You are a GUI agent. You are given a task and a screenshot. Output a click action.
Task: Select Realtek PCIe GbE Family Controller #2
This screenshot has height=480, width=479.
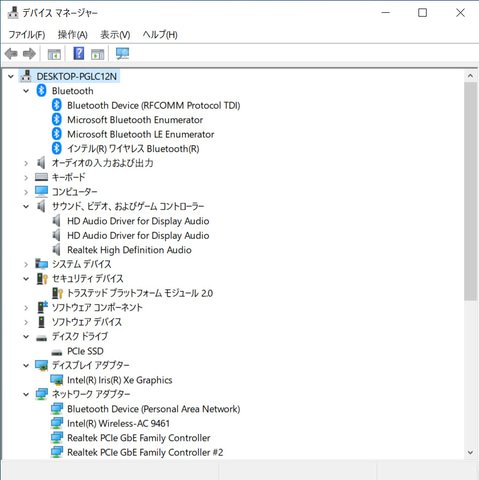coord(145,452)
